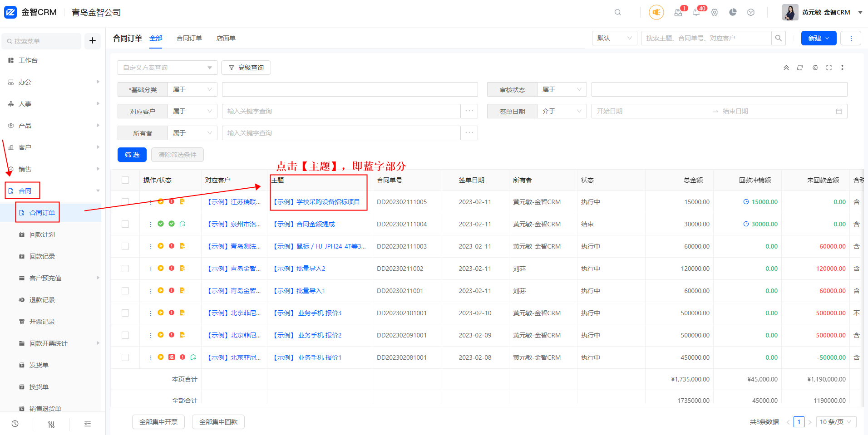Screen dimensions: 868x435
Task: Open 回款计划 in the sidebar
Action: (x=42, y=235)
